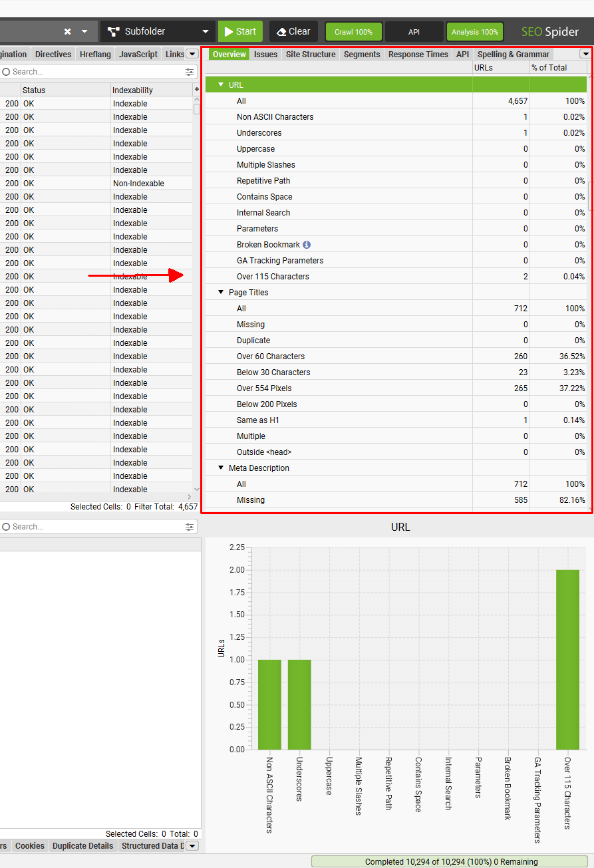Image resolution: width=594 pixels, height=868 pixels.
Task: Collapse the URL section in Overview
Action: pos(221,85)
